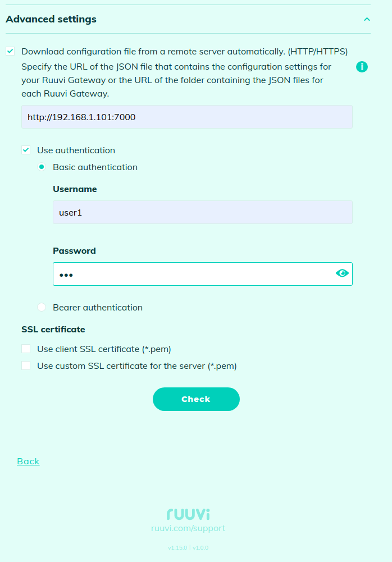Click the Use authentication label text
This screenshot has width=392, height=562.
tap(76, 150)
